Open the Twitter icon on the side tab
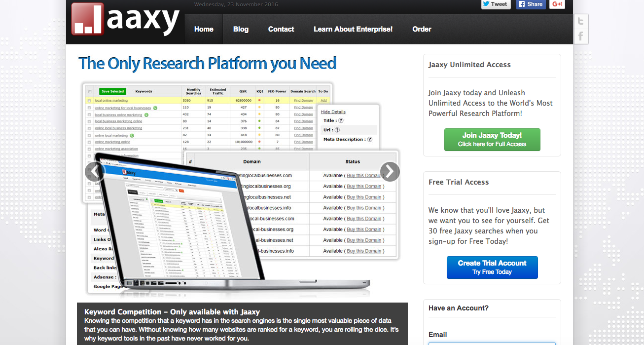 pyautogui.click(x=580, y=21)
